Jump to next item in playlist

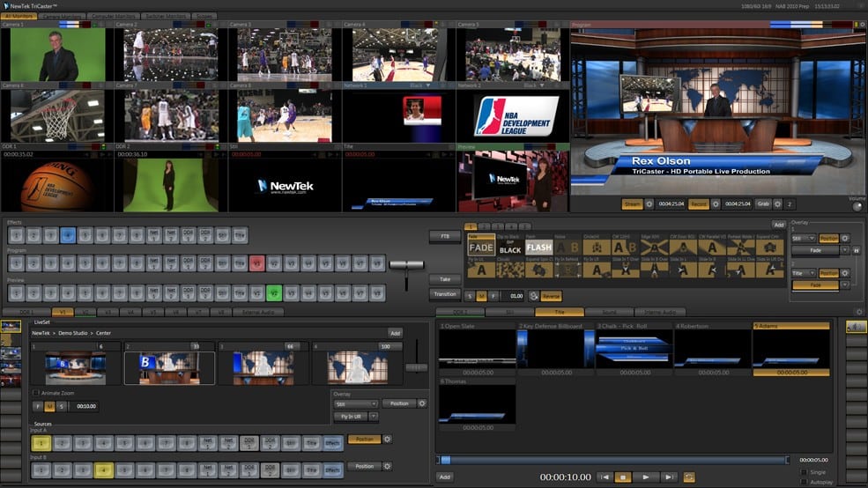tap(669, 477)
